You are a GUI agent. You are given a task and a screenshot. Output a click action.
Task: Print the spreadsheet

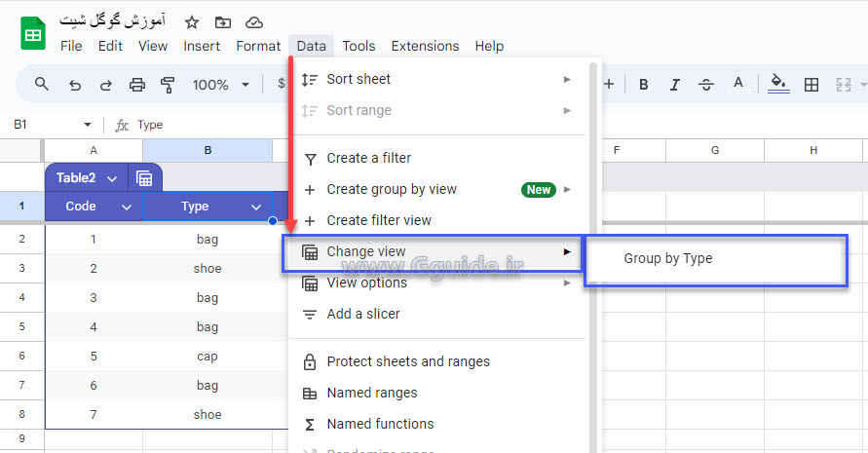(x=136, y=85)
